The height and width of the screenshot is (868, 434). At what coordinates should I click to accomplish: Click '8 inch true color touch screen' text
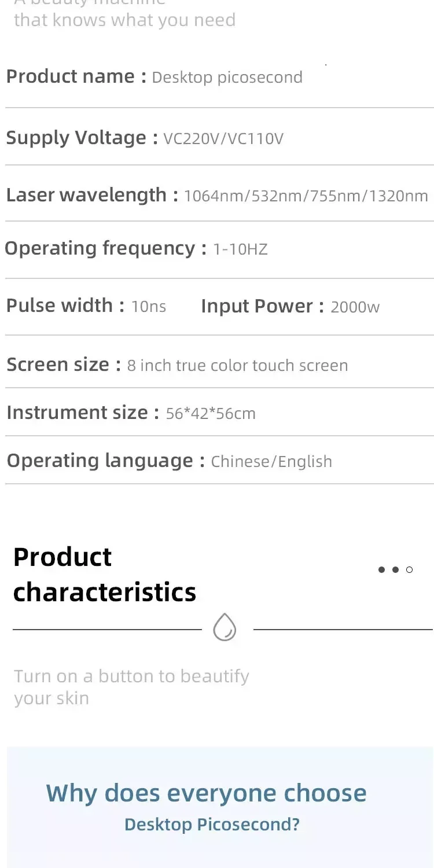pos(237,366)
